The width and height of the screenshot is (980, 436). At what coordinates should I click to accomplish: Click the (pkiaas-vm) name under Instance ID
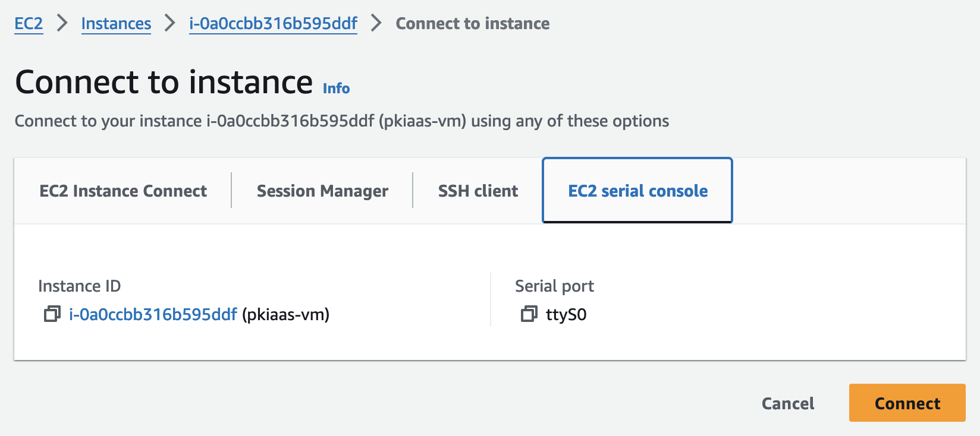click(285, 314)
